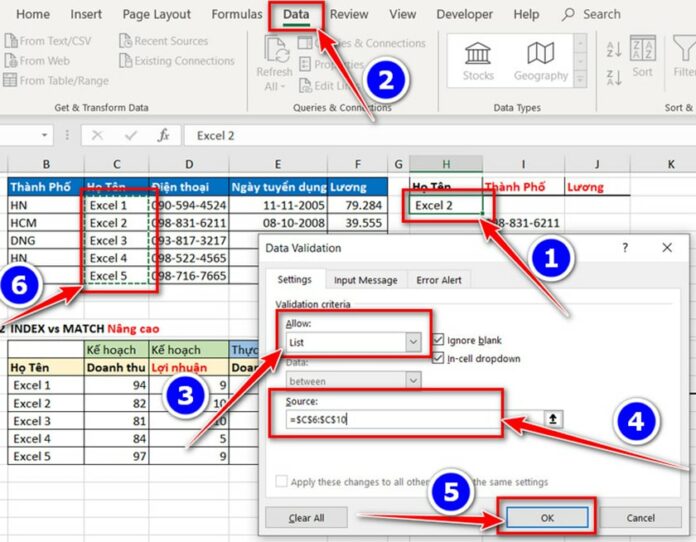Toggle In-cell dropdown checkbox

click(438, 358)
